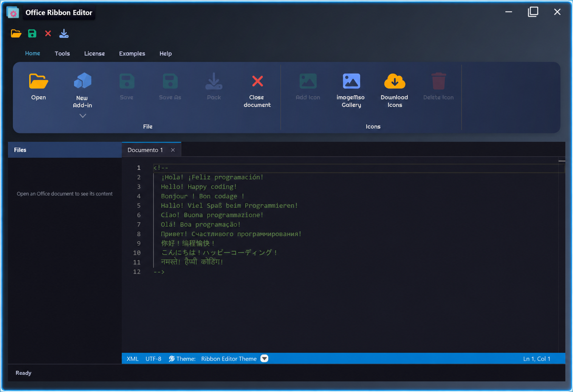Open the Theme dropdown arrow in status bar
Screen dimensions: 573x392
(x=264, y=359)
